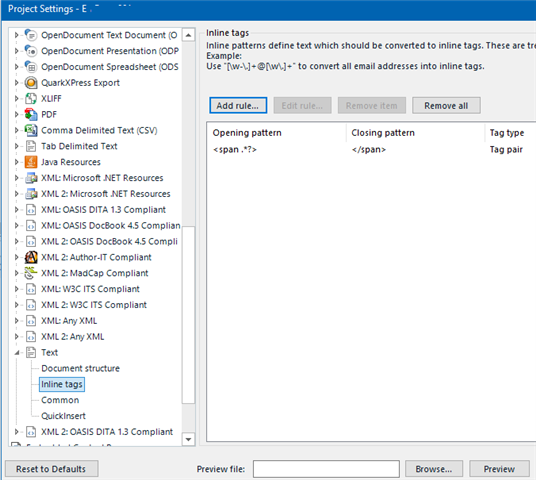This screenshot has height=480, width=536.
Task: Select XML: Any XML tree item
Action: click(x=69, y=321)
